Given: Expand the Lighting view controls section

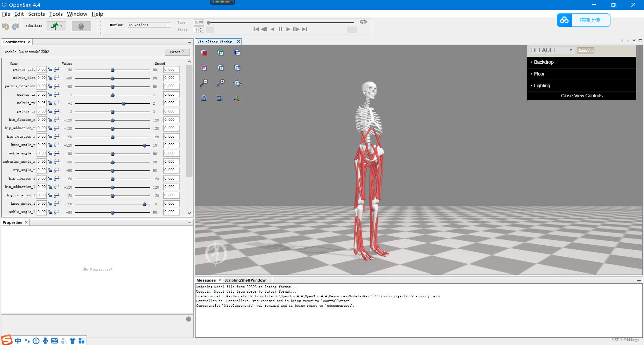Looking at the screenshot, I should click(582, 86).
